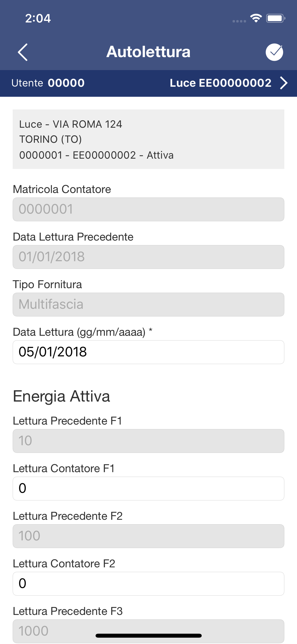The height and width of the screenshot is (644, 297).
Task: Select the Luce EE00000002 supply text
Action: (220, 83)
